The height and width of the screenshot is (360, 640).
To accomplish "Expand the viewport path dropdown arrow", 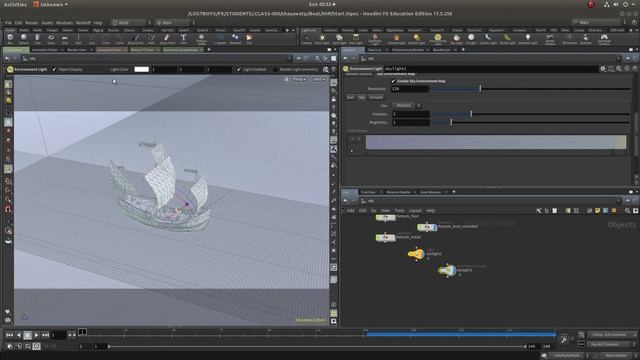I will [x=289, y=59].
